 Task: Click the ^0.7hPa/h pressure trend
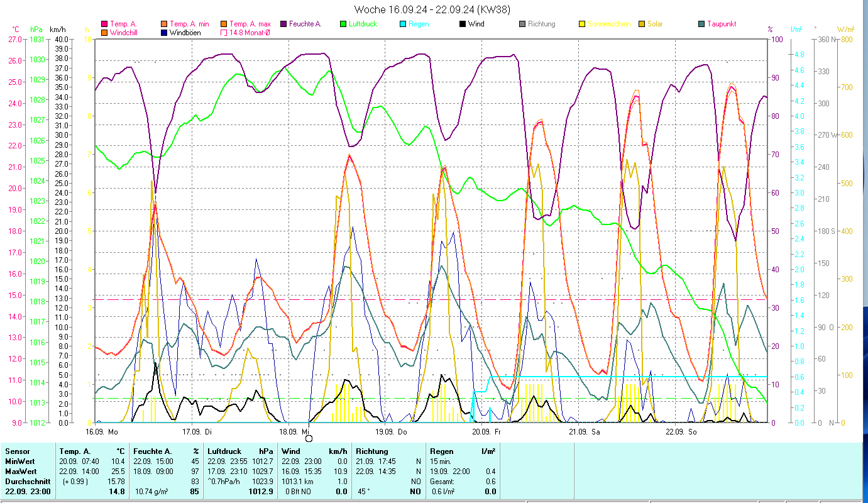click(x=225, y=482)
